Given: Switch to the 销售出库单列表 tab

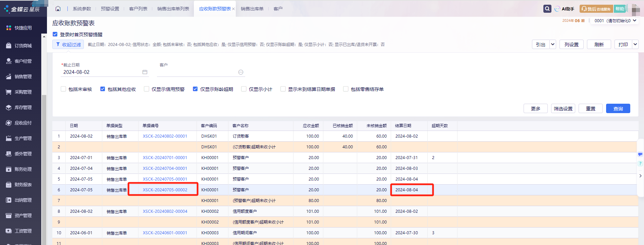Looking at the screenshot, I should [x=173, y=9].
